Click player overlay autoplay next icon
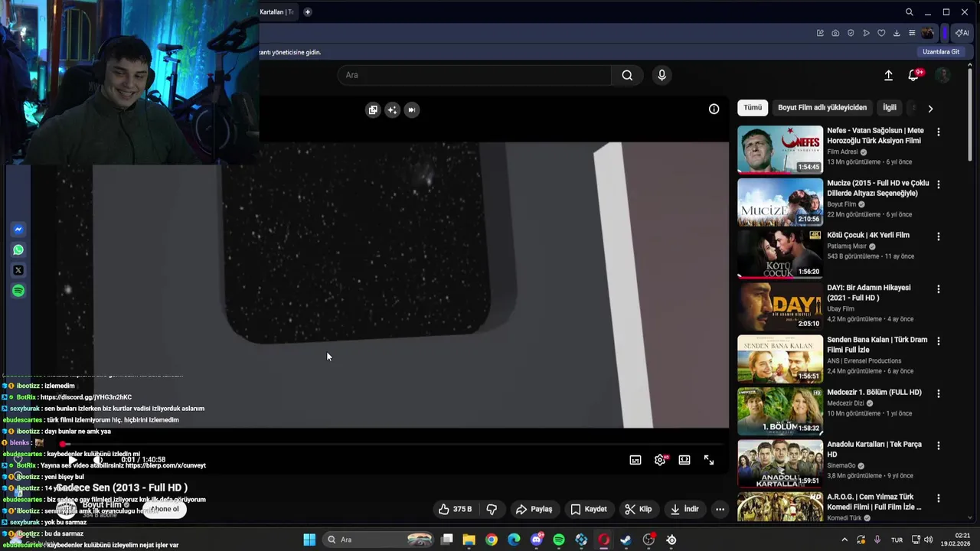Viewport: 980px width, 551px height. [x=411, y=110]
